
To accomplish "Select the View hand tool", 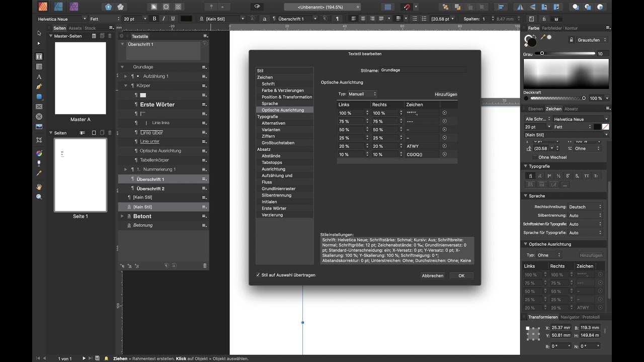I will tap(39, 187).
